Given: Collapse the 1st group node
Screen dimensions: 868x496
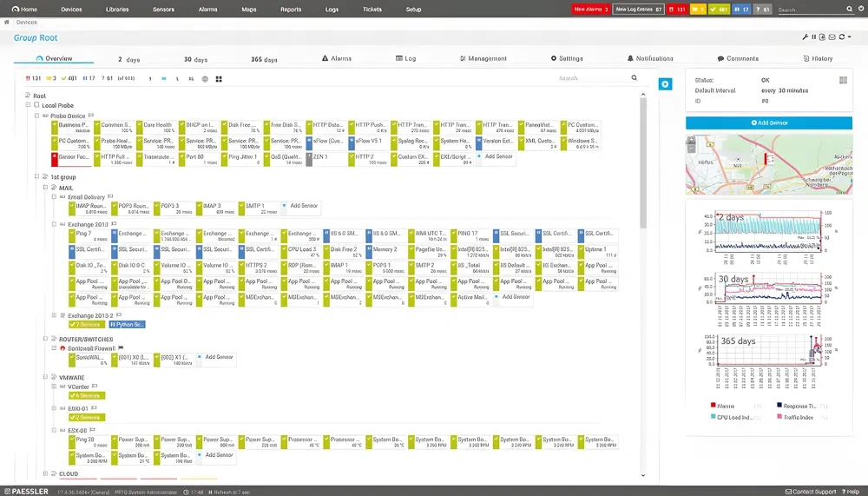Looking at the screenshot, I should 37,177.
